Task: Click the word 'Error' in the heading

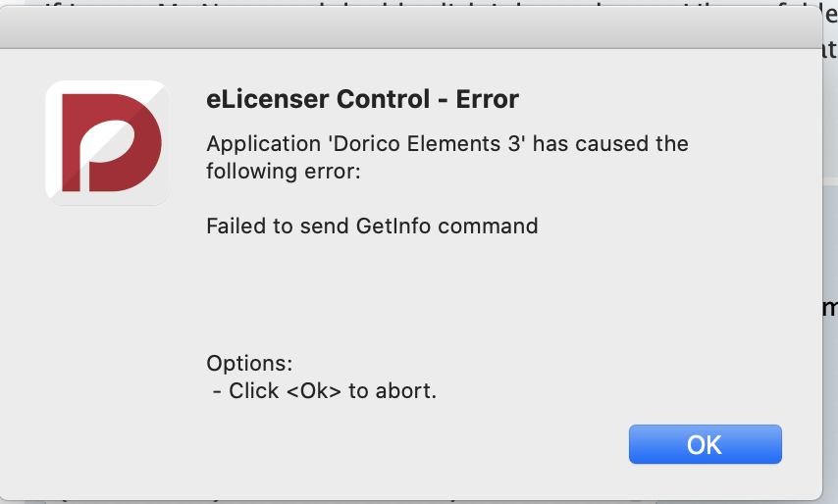Action: click(488, 99)
